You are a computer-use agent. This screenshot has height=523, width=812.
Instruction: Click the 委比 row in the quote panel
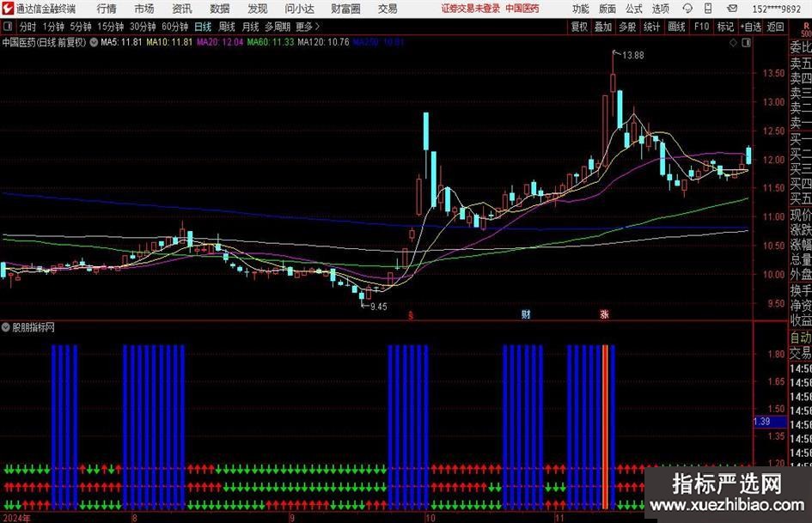click(x=801, y=47)
